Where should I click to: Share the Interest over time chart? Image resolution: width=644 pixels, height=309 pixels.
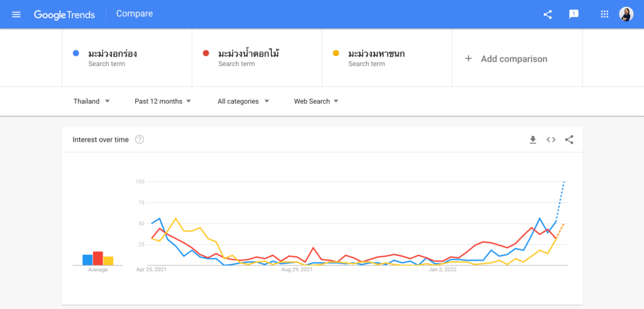pyautogui.click(x=569, y=140)
